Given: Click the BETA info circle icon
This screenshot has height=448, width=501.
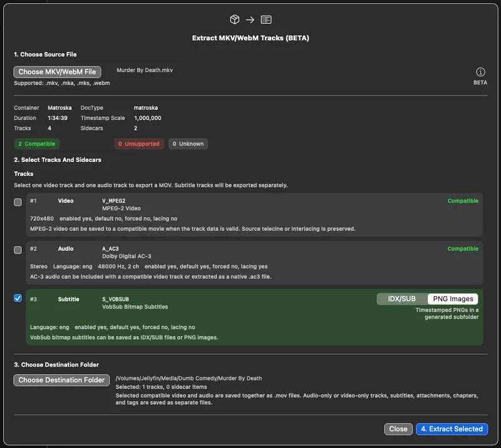Looking at the screenshot, I should [x=480, y=72].
